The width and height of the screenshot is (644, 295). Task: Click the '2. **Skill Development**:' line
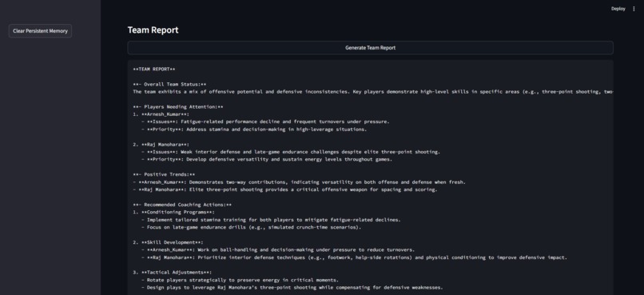(168, 242)
